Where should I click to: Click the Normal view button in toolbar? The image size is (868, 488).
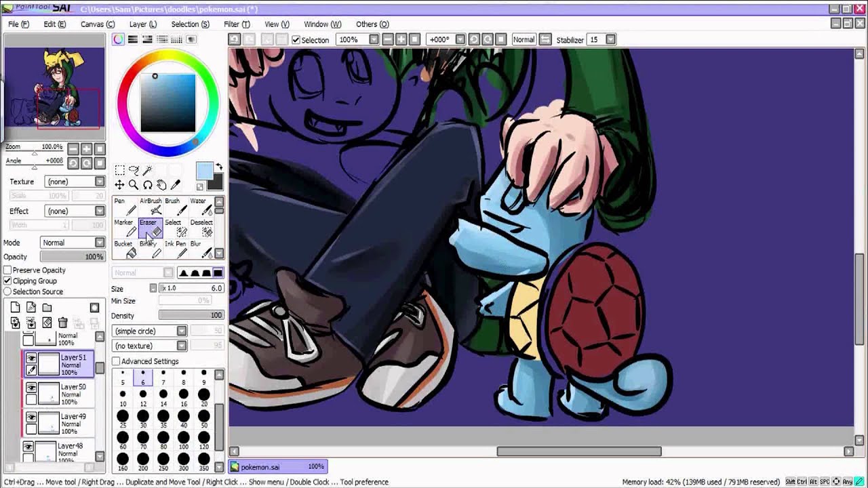(x=524, y=39)
